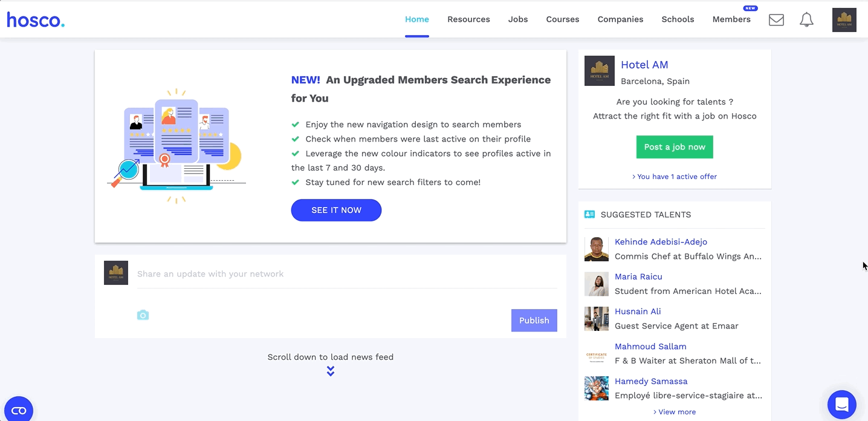Open the Hotel AM profile avatar menu
Image resolution: width=868 pixels, height=421 pixels.
click(844, 20)
